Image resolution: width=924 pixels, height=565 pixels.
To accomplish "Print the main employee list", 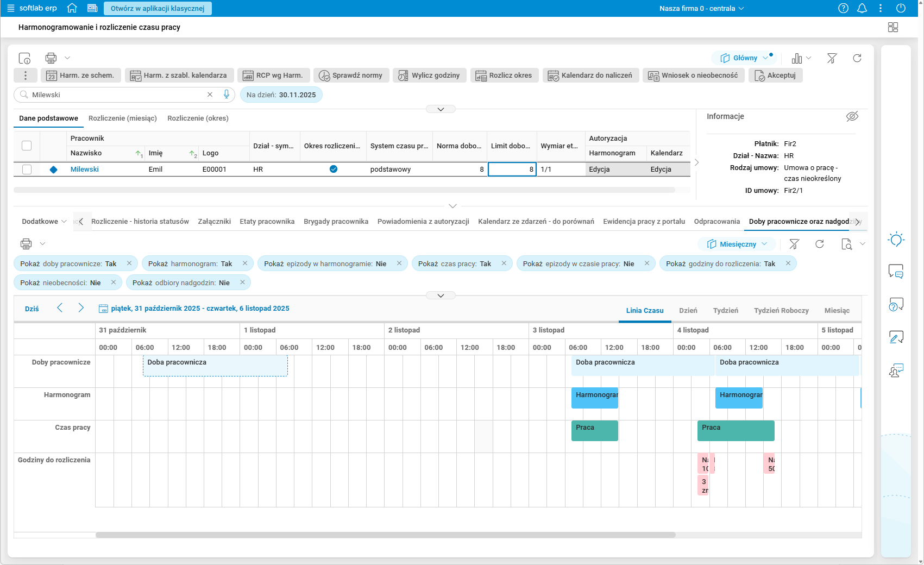I will [x=51, y=58].
